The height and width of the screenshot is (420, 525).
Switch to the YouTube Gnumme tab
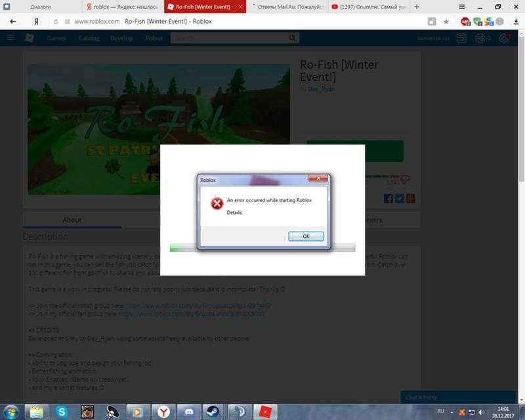pos(369,7)
